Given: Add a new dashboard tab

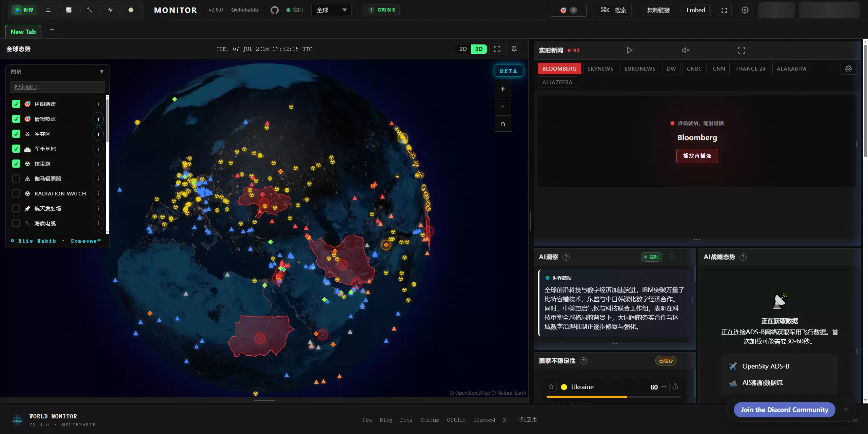Looking at the screenshot, I should coord(52,30).
